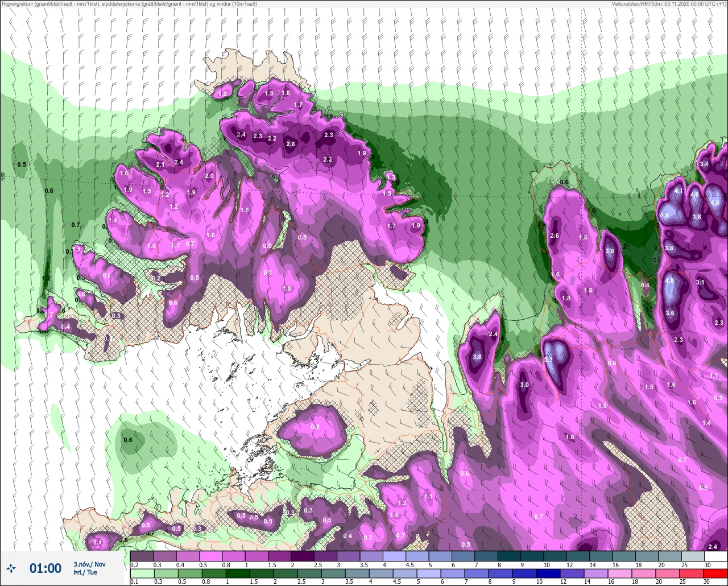Image resolution: width=728 pixels, height=586 pixels.
Task: Click the date text '3.nóv./ Nov'
Action: click(x=89, y=564)
